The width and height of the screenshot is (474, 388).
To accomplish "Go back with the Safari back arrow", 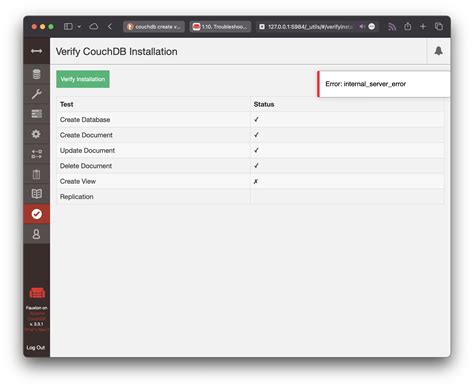I will click(110, 27).
